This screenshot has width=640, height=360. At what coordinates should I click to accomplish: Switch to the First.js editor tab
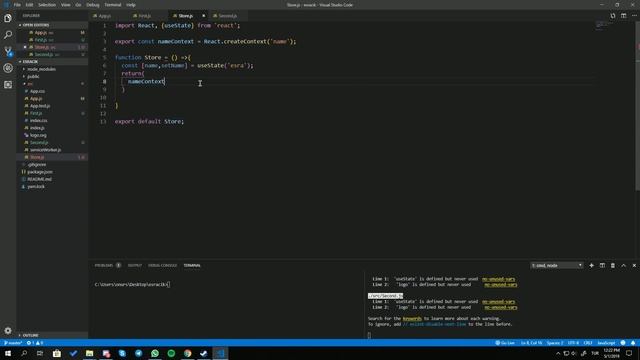(149, 16)
